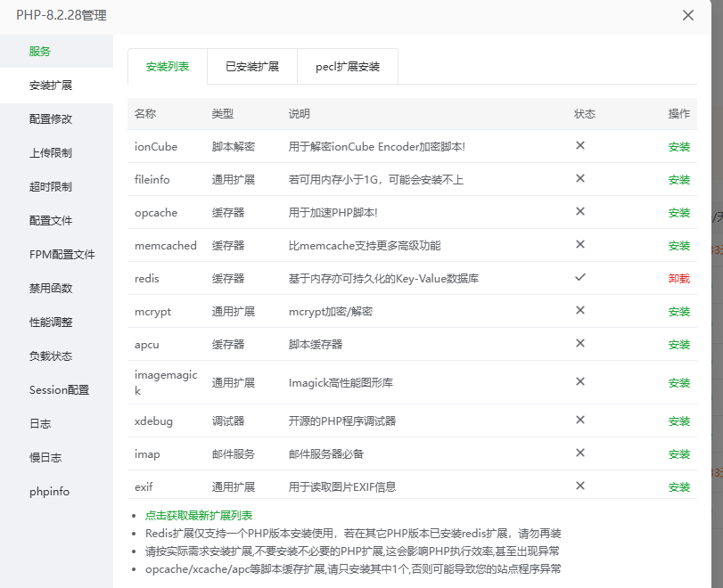
Task: Select the 安装列表 tab
Action: tap(167, 67)
